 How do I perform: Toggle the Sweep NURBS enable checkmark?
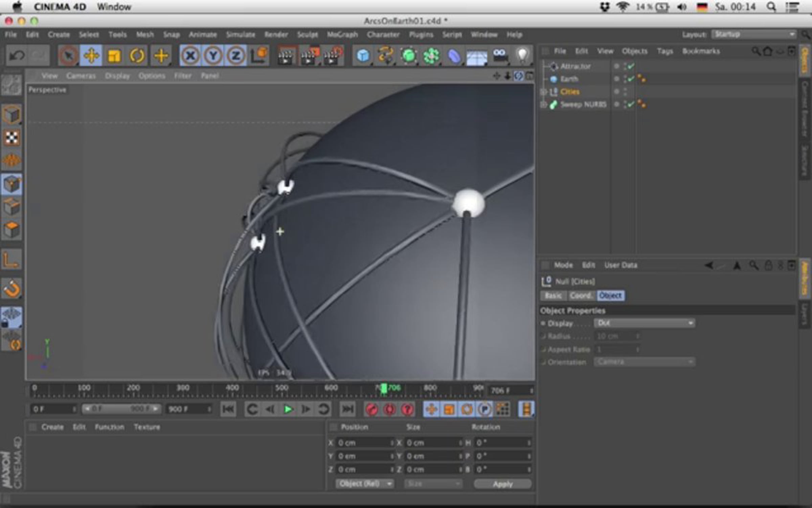coord(631,105)
